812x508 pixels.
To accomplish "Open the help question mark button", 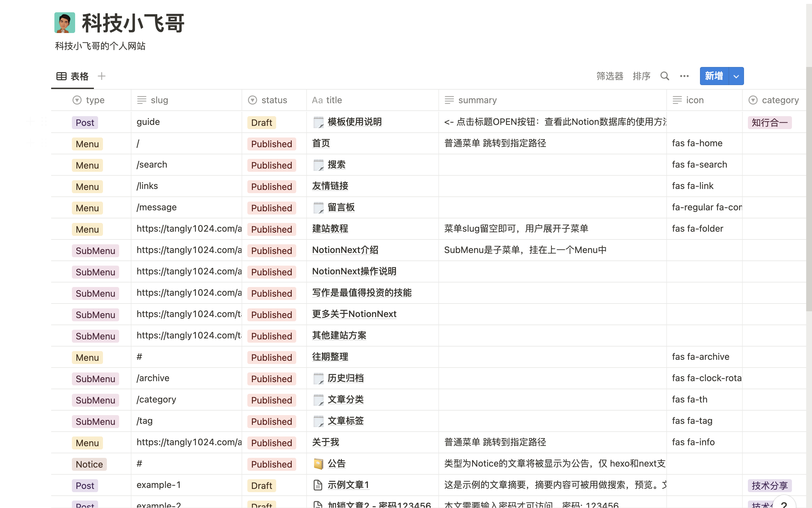I will (x=784, y=504).
